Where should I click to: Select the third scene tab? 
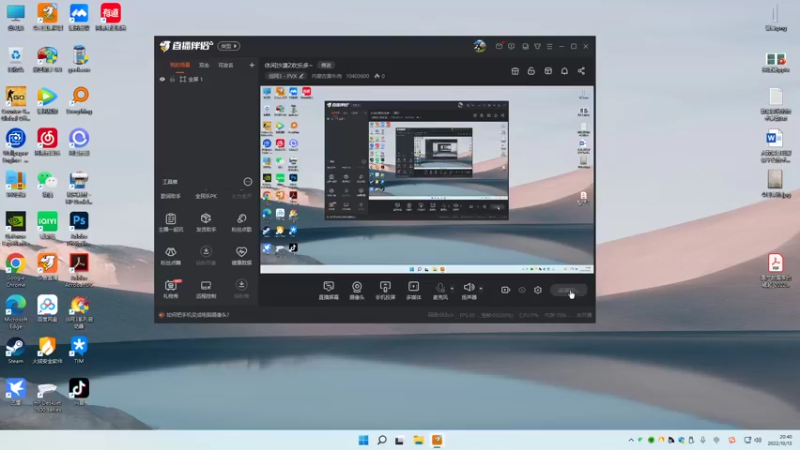226,65
